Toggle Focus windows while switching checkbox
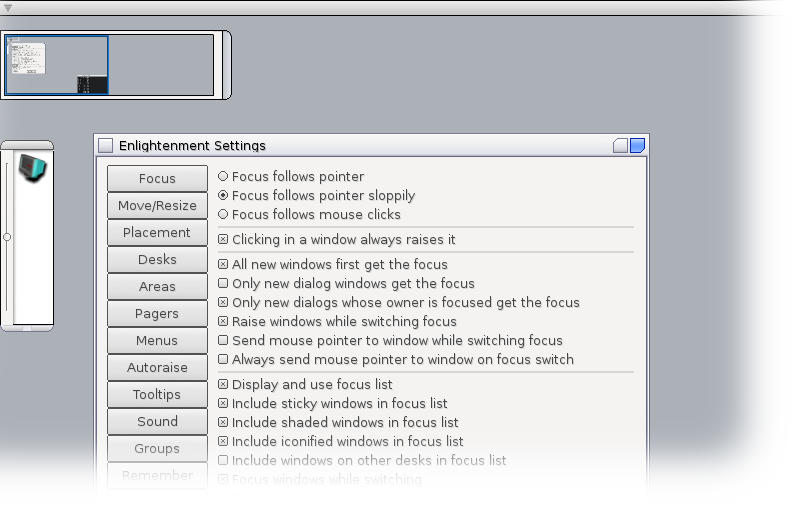The height and width of the screenshot is (525, 800). tap(223, 479)
